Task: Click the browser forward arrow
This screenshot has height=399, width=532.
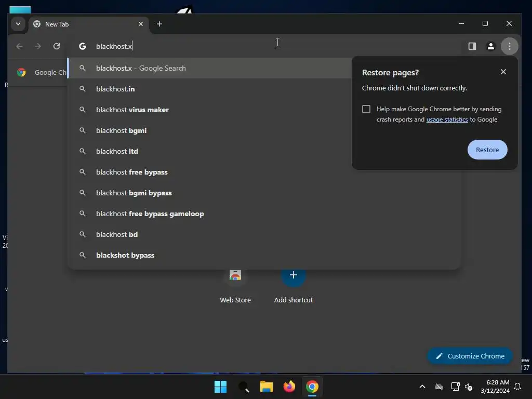Action: pyautogui.click(x=37, y=46)
